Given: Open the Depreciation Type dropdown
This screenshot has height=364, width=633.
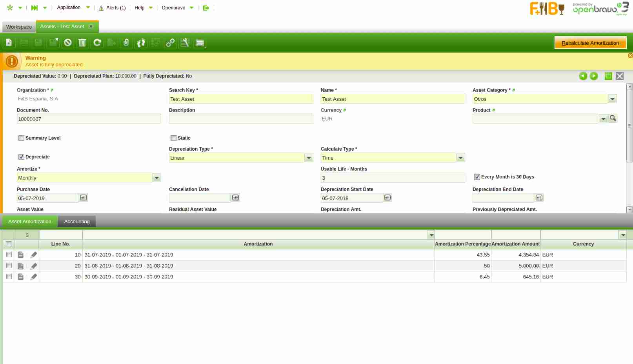Looking at the screenshot, I should [x=309, y=158].
